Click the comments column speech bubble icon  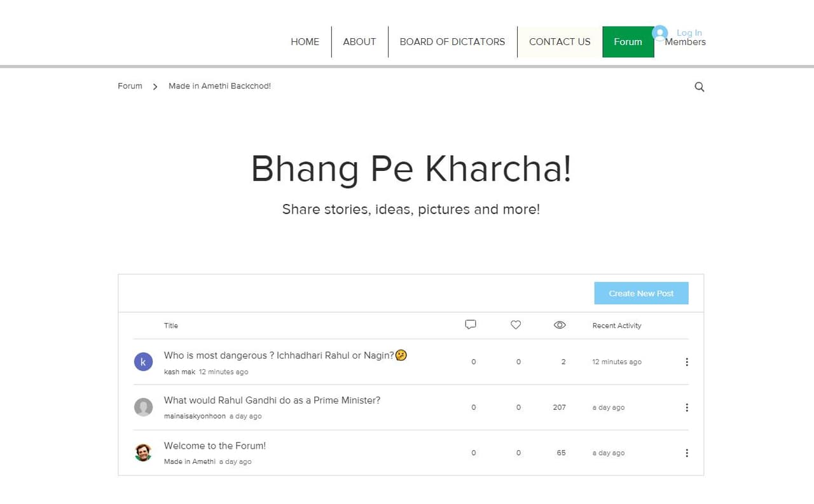[x=471, y=325]
